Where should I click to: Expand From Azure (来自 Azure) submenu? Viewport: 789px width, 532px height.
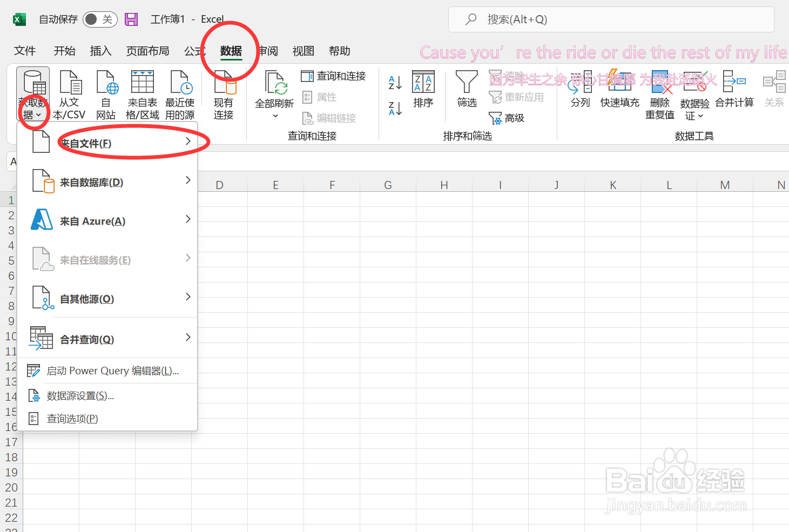point(107,221)
